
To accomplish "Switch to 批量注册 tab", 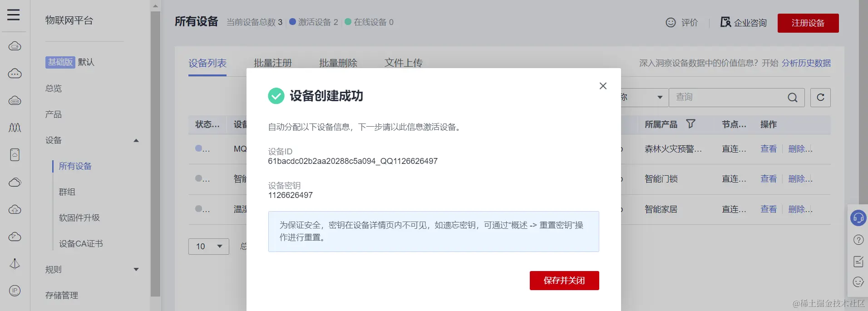I will (273, 63).
